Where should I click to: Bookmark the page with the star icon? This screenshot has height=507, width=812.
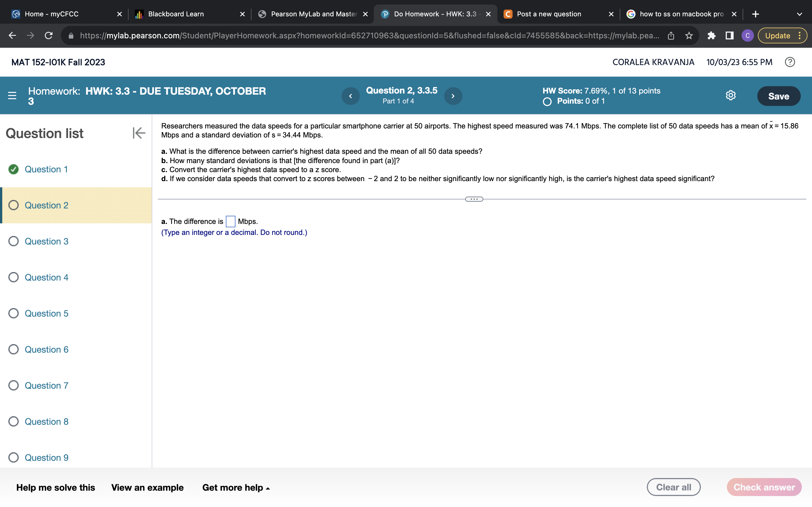(x=689, y=35)
